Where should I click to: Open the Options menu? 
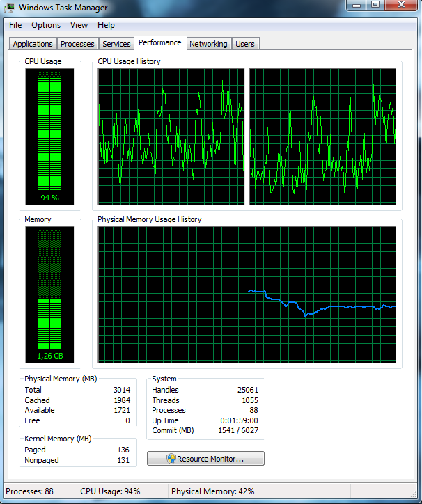point(46,25)
